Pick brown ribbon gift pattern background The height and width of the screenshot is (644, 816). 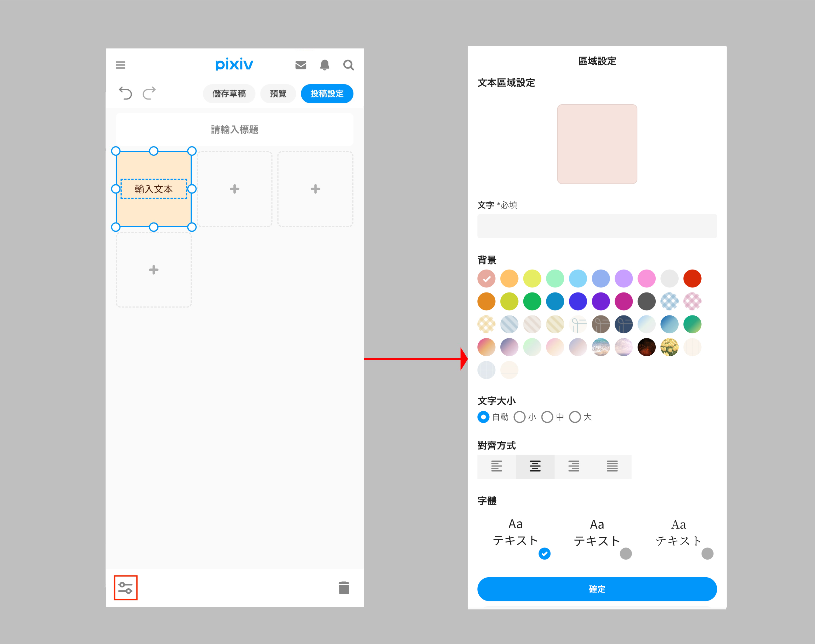[601, 324]
